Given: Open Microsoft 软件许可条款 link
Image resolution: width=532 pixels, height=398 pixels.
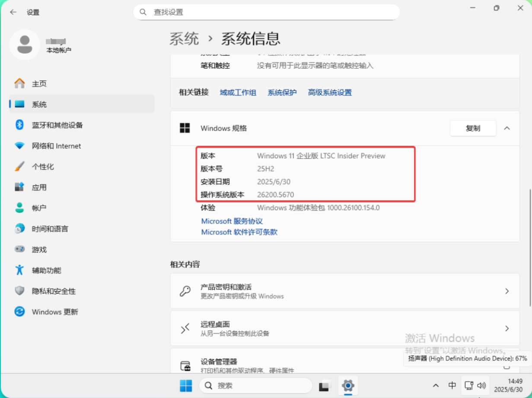Looking at the screenshot, I should click(239, 232).
